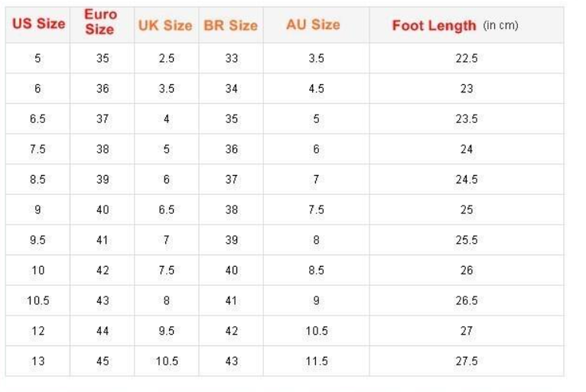This screenshot has height=392, width=586.
Task: Click the US Size column header
Action: click(38, 24)
